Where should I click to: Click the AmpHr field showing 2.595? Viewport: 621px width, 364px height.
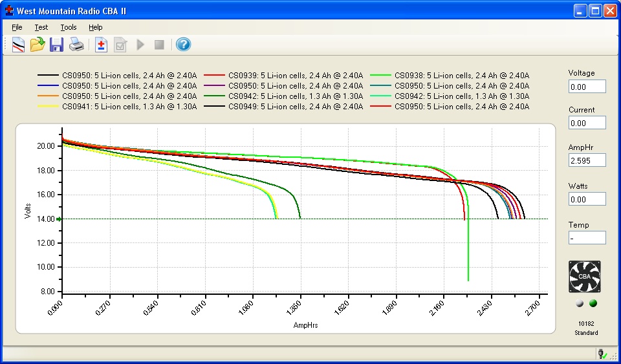pyautogui.click(x=587, y=160)
